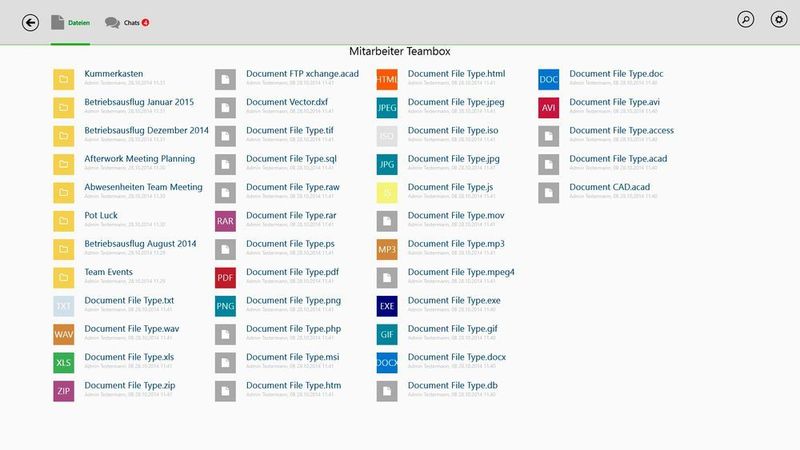
Task: Open Document File Type.docx
Action: pyautogui.click(x=457, y=357)
